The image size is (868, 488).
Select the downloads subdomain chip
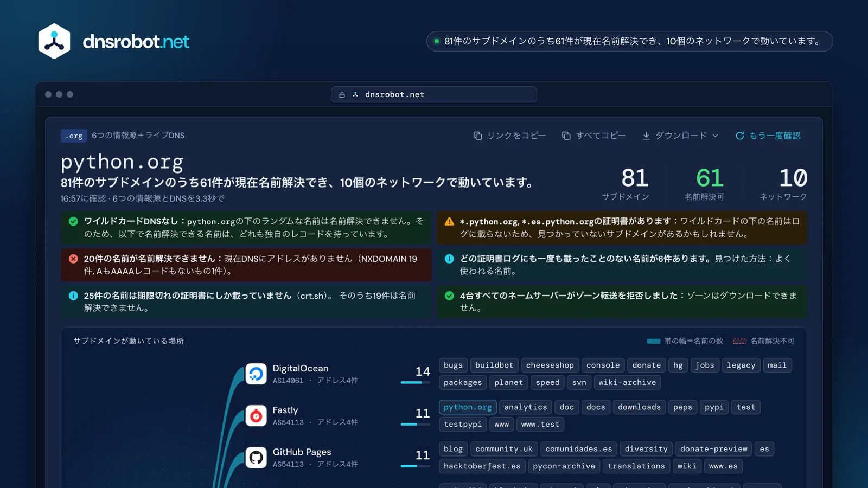click(639, 407)
